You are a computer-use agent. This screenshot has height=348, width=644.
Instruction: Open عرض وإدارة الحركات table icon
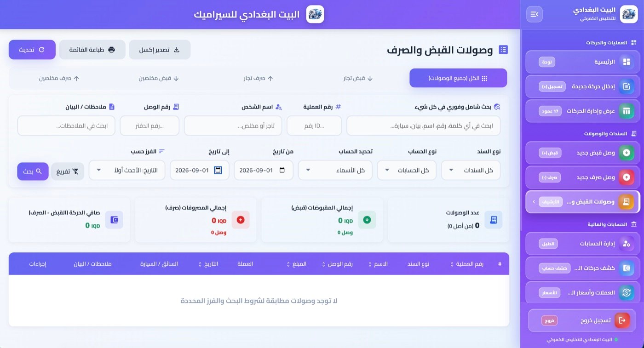click(x=626, y=111)
